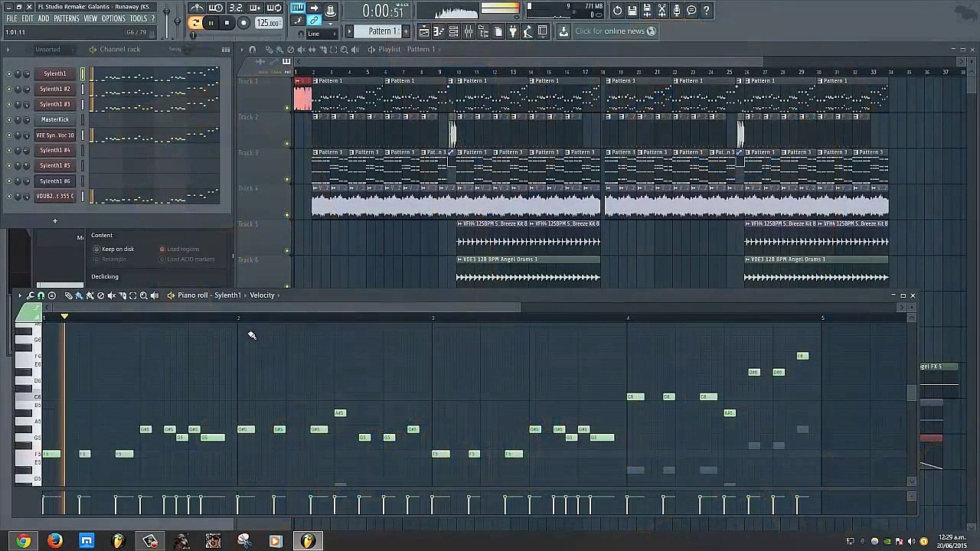
Task: Open the ADD menu
Action: (44, 18)
